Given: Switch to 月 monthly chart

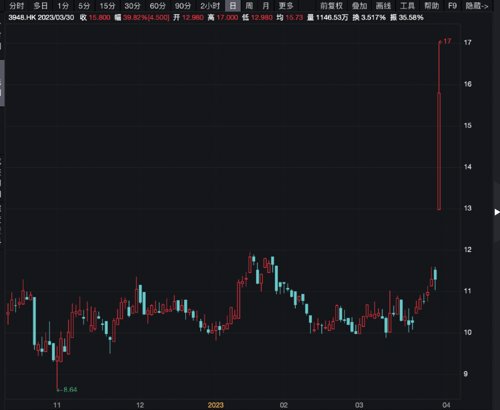Looking at the screenshot, I should click(266, 6).
